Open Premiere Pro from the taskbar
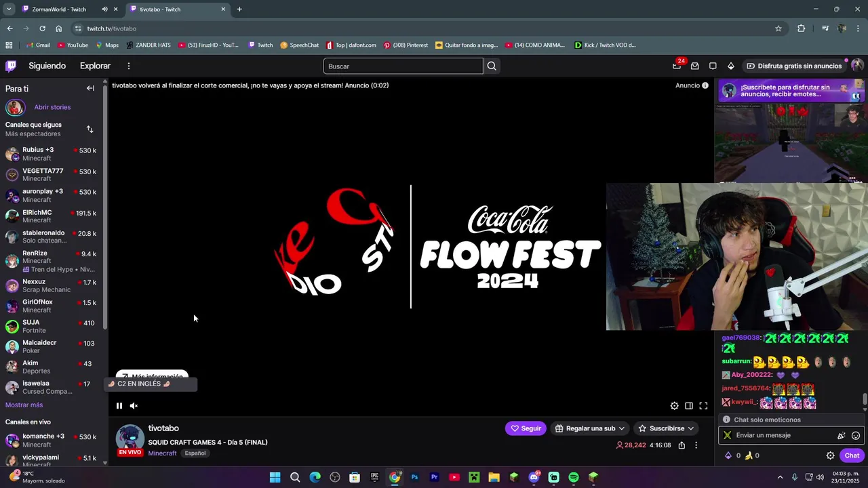Image resolution: width=868 pixels, height=488 pixels. [x=434, y=477]
